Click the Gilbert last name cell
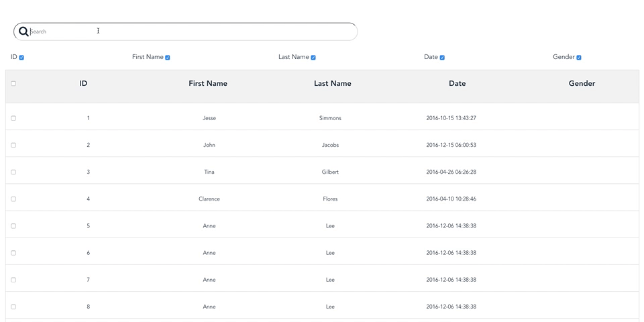The height and width of the screenshot is (322, 644). 330,172
